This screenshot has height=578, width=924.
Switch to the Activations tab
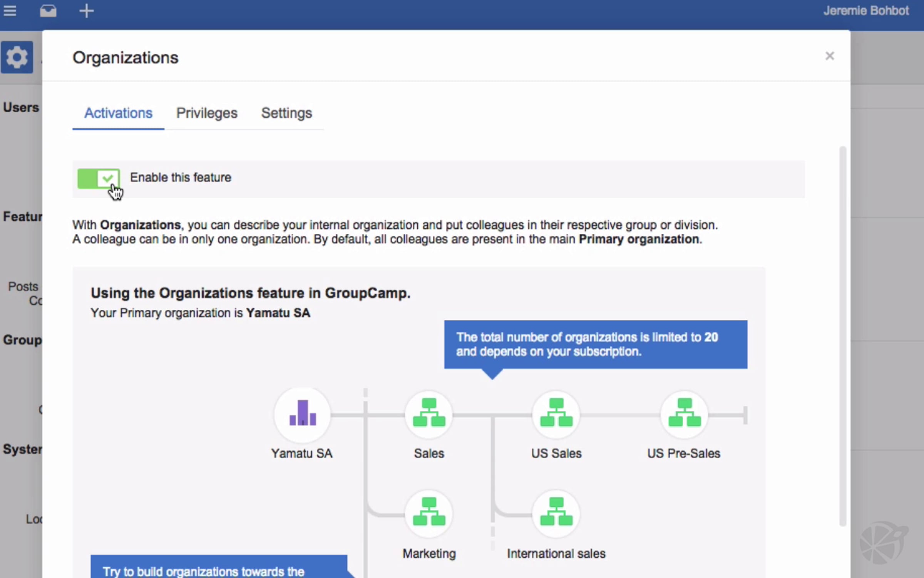(x=118, y=113)
